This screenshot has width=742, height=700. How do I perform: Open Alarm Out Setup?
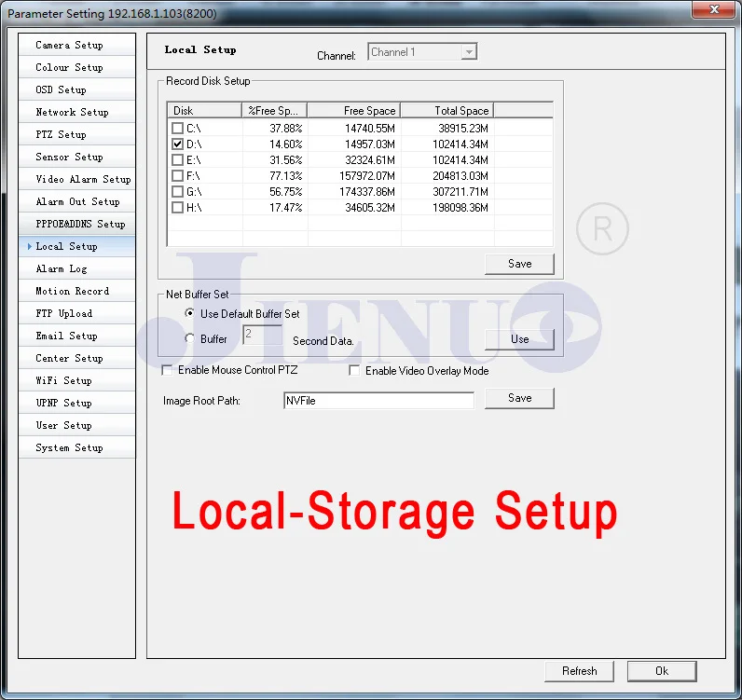(76, 201)
